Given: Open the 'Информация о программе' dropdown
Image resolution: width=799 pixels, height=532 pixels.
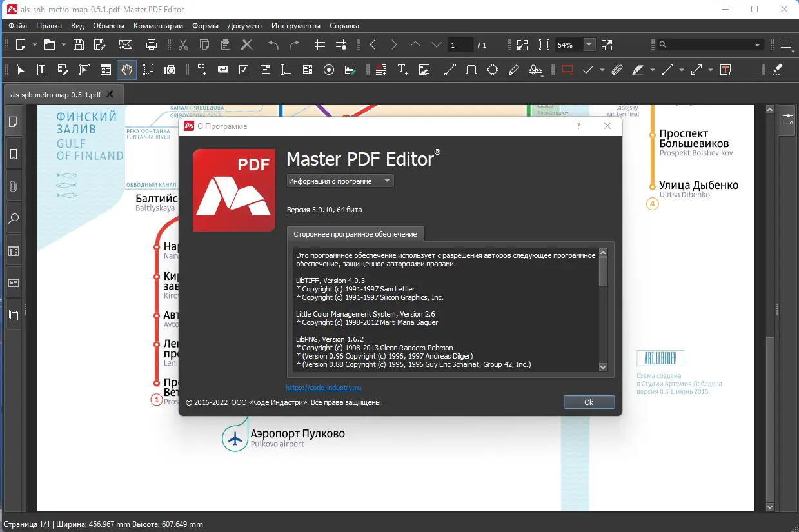Looking at the screenshot, I should [339, 181].
